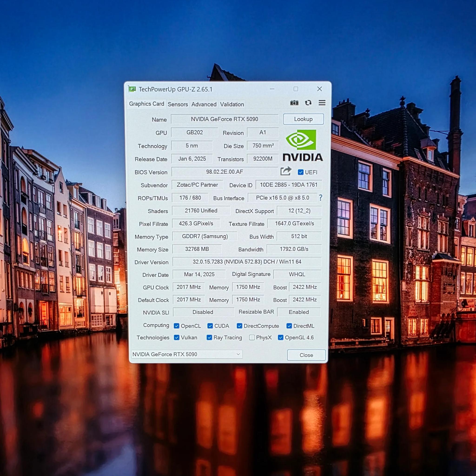The width and height of the screenshot is (476, 476).
Task: Click the GPU Clock row Memory value
Action: [x=248, y=287]
